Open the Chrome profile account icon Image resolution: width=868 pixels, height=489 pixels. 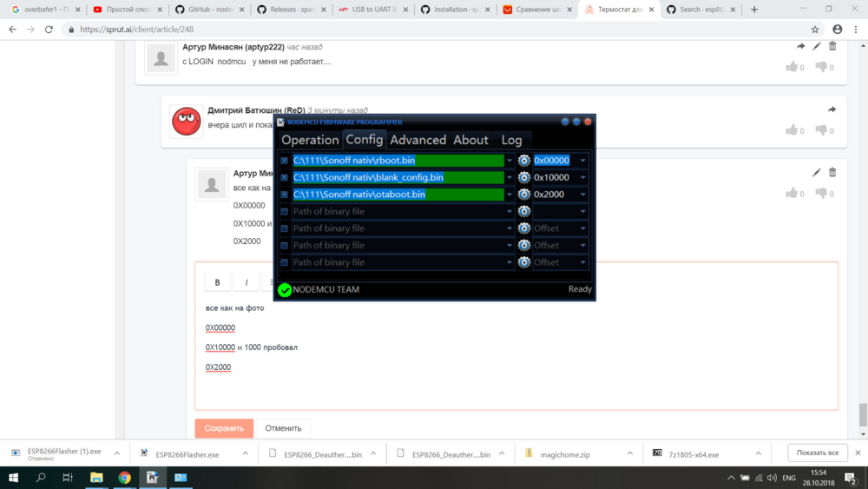point(838,30)
